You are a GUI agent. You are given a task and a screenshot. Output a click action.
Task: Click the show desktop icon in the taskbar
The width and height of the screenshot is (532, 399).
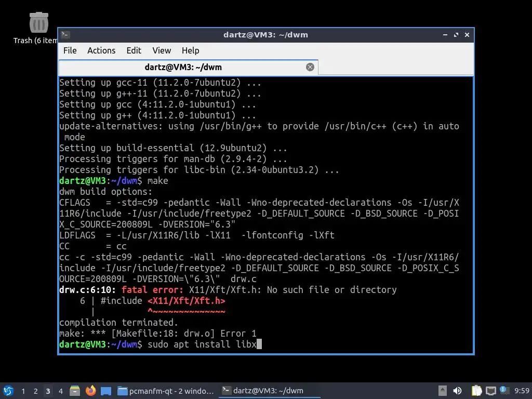pyautogui.click(x=106, y=391)
